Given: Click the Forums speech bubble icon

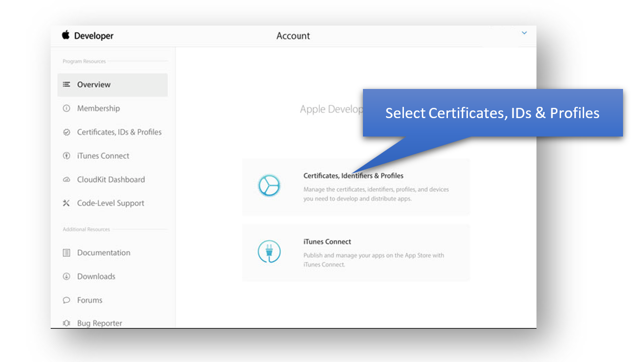Looking at the screenshot, I should [67, 300].
